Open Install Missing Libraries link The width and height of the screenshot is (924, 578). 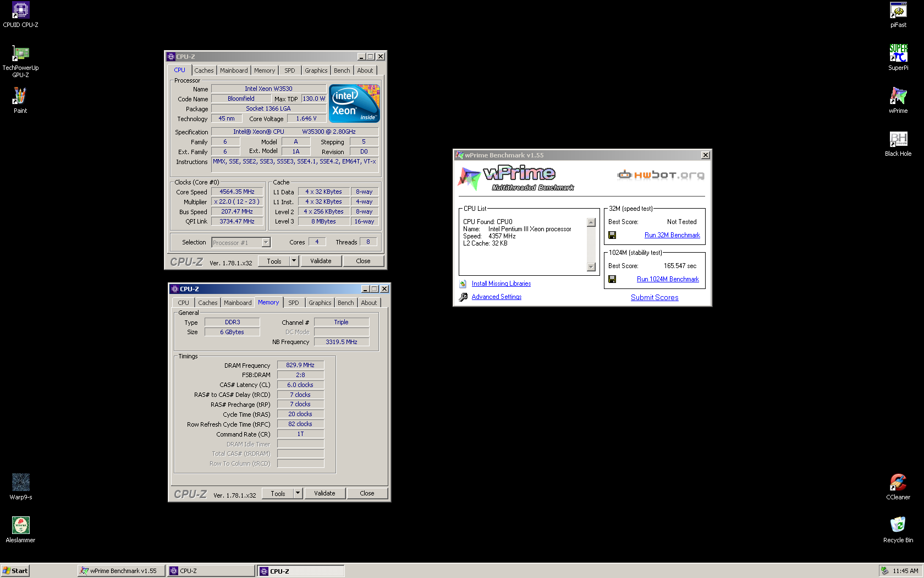tap(501, 283)
